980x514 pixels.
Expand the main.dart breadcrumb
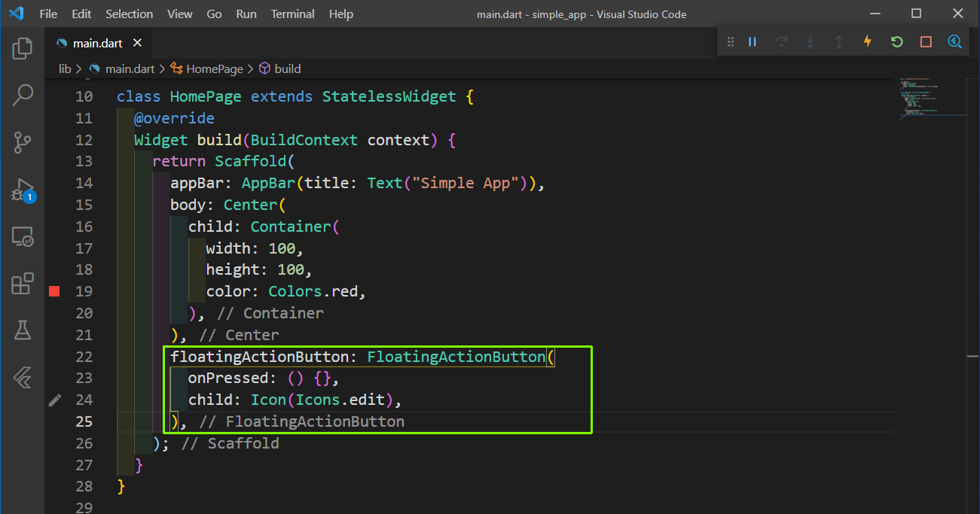pyautogui.click(x=123, y=68)
